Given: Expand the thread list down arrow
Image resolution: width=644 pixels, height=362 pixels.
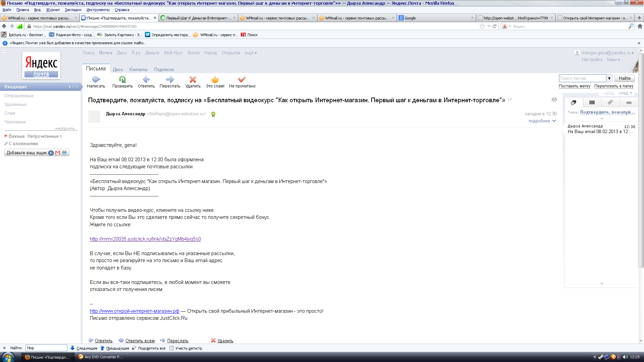Looking at the screenshot, I should click(x=602, y=284).
